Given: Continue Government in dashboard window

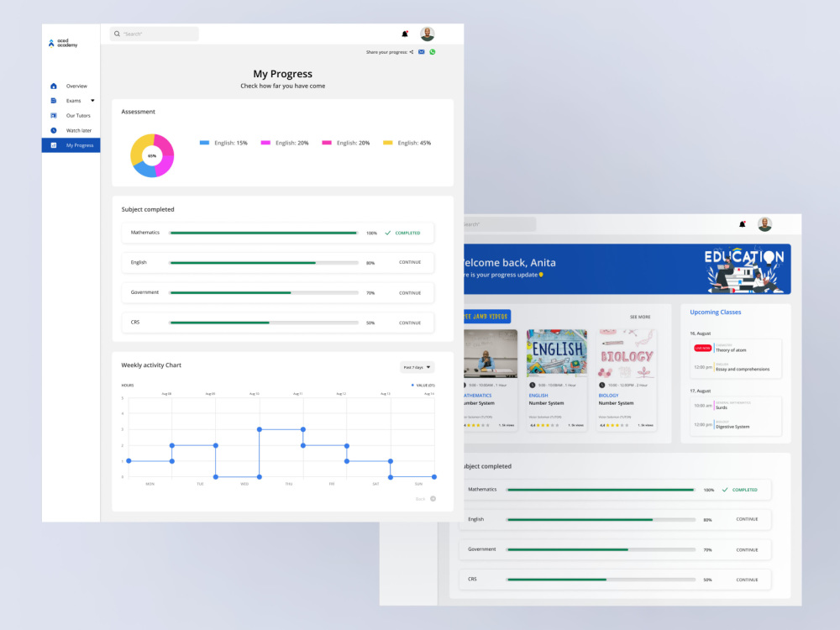Looking at the screenshot, I should coord(747,549).
